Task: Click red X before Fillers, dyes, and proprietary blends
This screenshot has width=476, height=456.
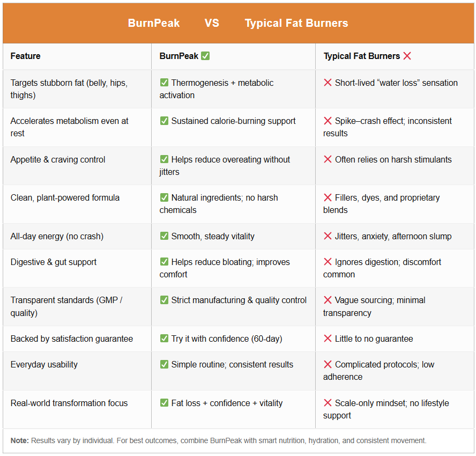Action: pyautogui.click(x=328, y=198)
